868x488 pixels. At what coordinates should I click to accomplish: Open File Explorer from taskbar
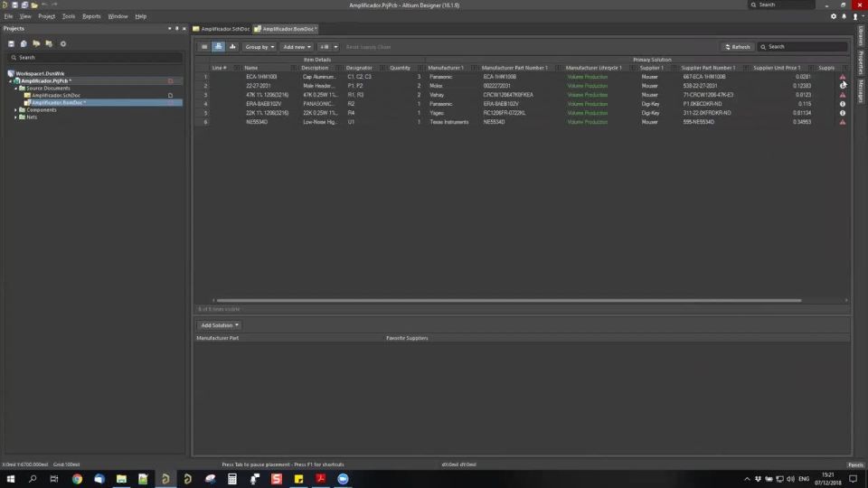[121, 479]
